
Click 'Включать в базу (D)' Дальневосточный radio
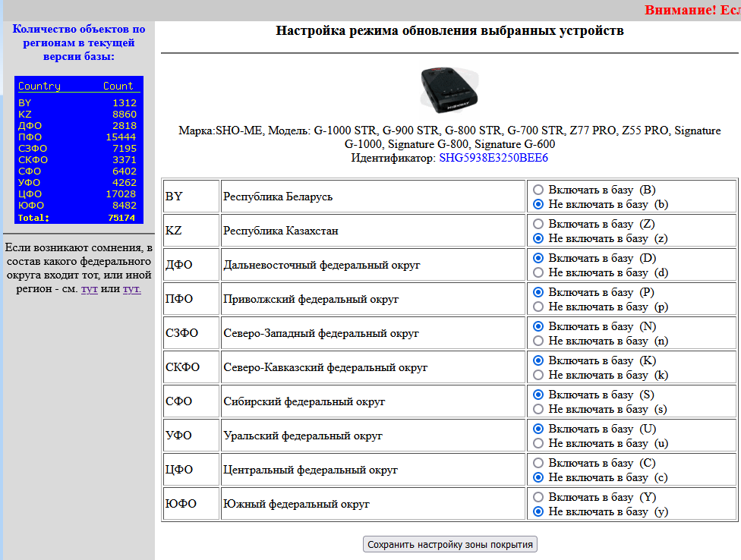click(538, 258)
